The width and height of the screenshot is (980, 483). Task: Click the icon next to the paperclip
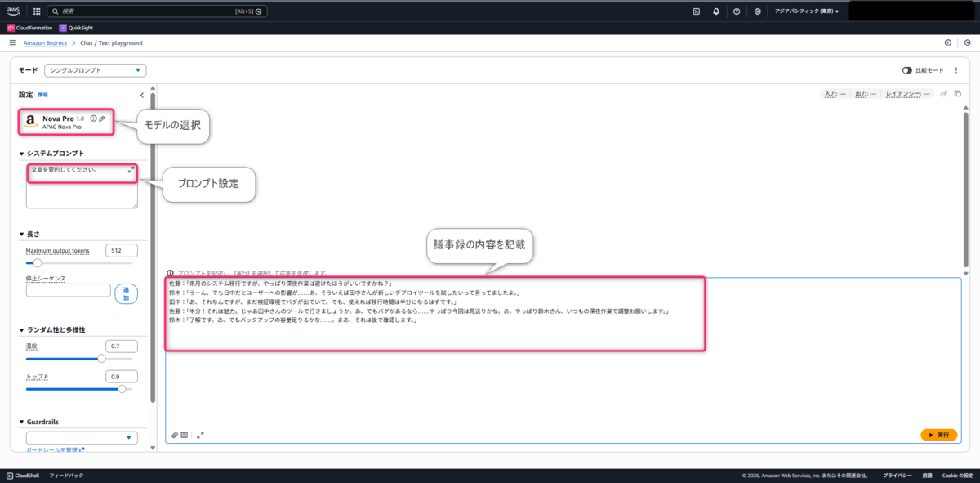point(185,435)
